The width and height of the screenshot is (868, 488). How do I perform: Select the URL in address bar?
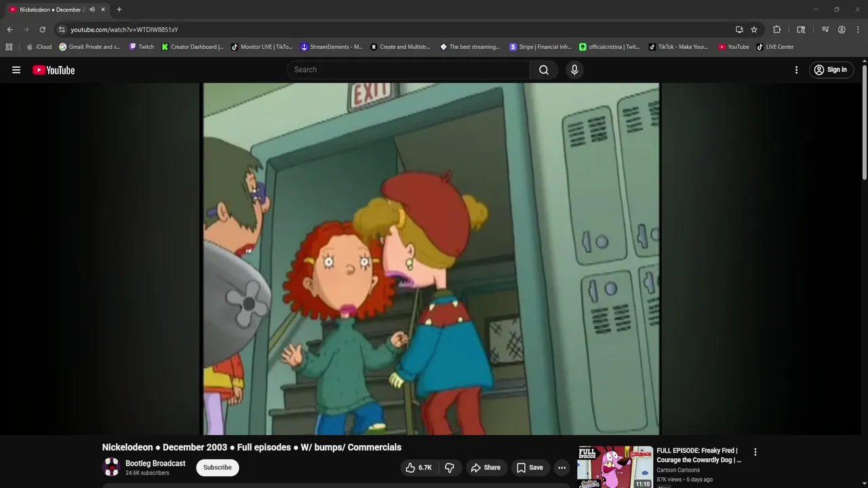pos(124,30)
